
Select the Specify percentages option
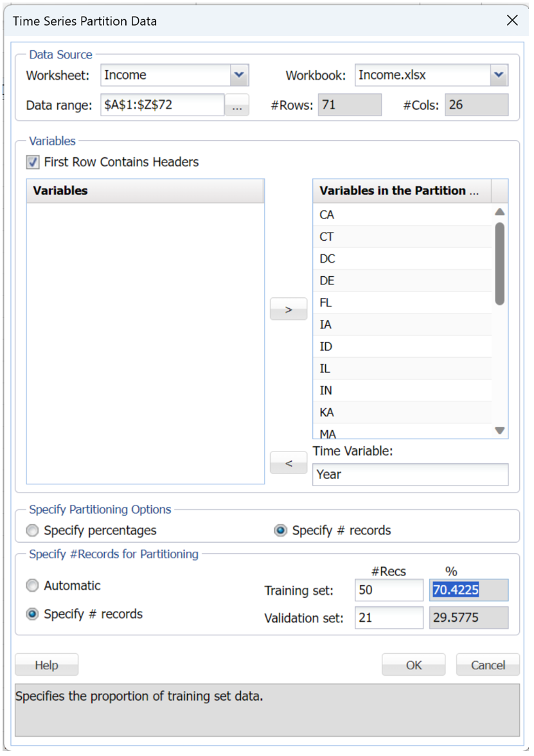coord(32,531)
